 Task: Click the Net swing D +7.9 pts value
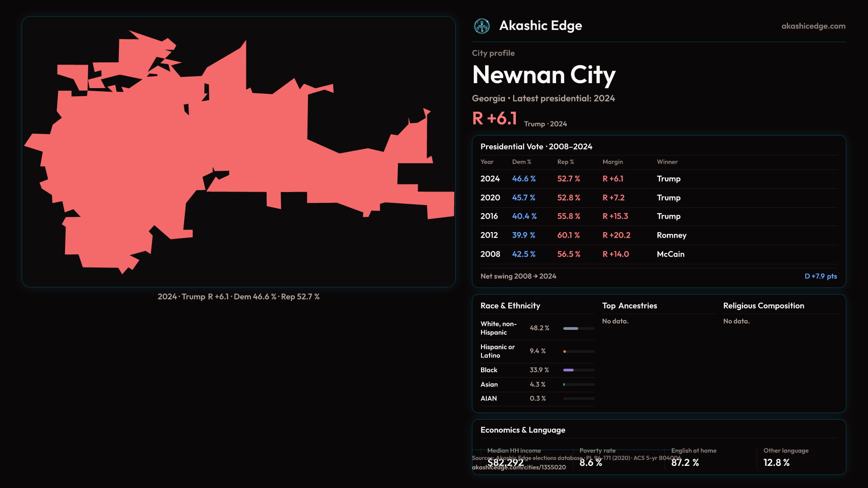[x=820, y=277]
